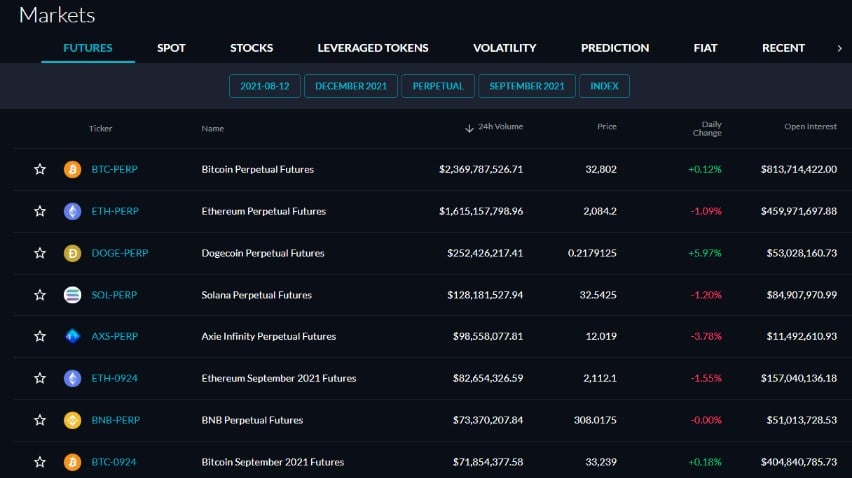Click the Dogecoin coin icon
852x478 pixels.
[x=72, y=253]
